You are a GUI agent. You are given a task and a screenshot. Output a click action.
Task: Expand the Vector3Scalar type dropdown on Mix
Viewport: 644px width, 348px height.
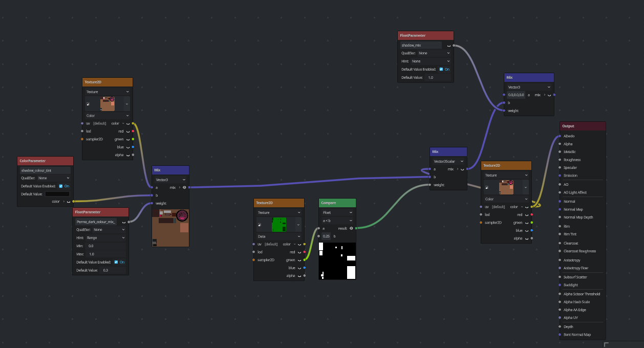tap(448, 161)
